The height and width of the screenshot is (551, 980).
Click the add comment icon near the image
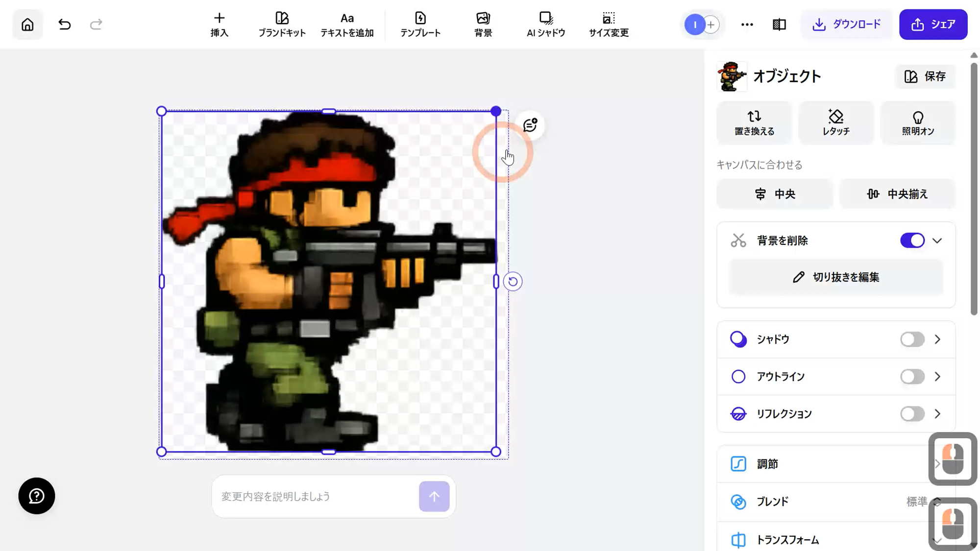(x=530, y=125)
